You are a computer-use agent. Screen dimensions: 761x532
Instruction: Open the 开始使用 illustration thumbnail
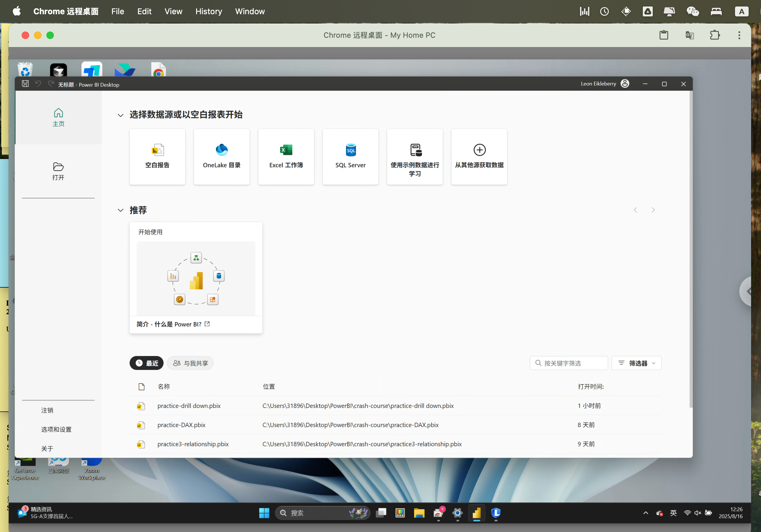(x=196, y=278)
